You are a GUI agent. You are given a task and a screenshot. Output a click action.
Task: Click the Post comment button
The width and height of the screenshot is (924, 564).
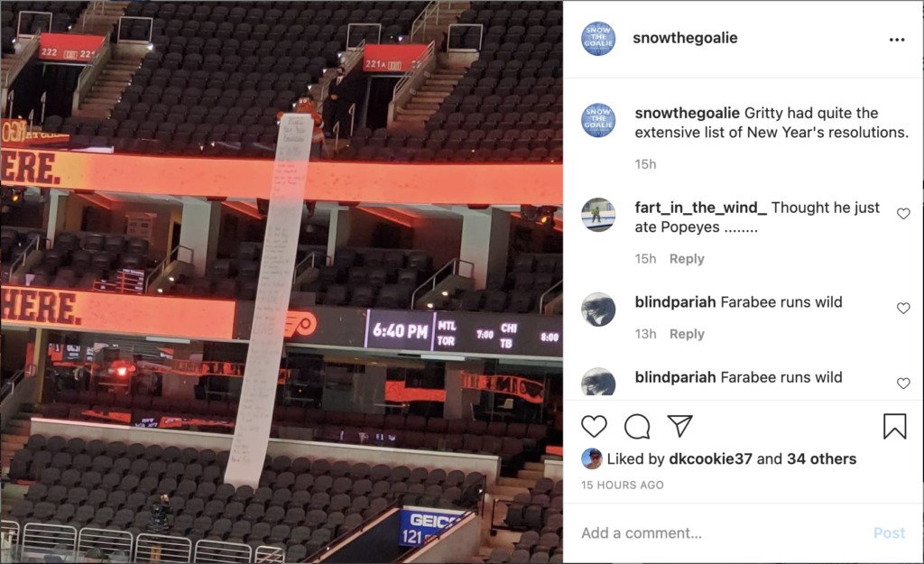(x=889, y=532)
